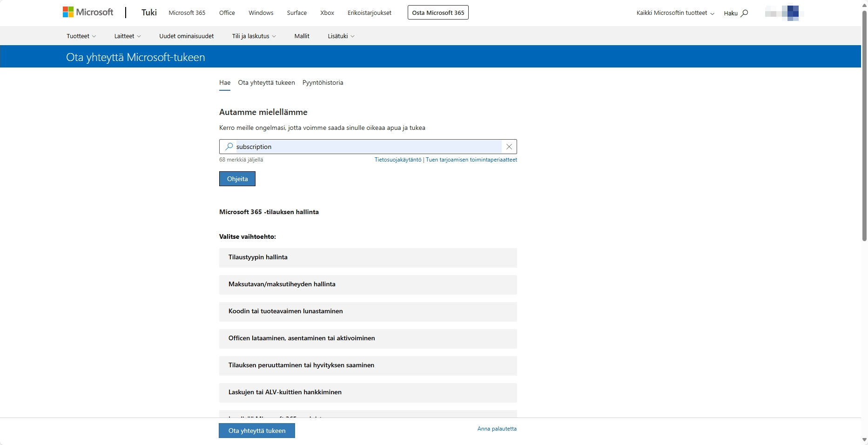The height and width of the screenshot is (445, 868).
Task: Select Laskujen tai ALV-kuittien hankkiminen option
Action: 368,392
